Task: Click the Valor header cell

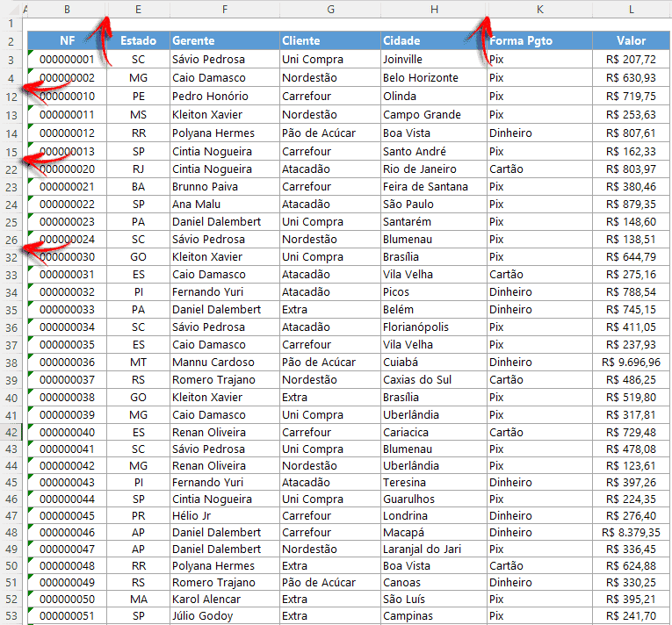Action: [x=632, y=40]
